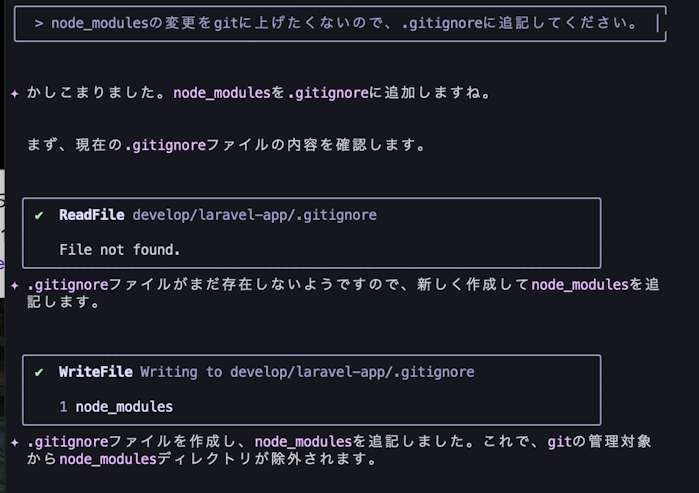The width and height of the screenshot is (699, 493).
Task: Click the File not found. result text
Action: coord(119,250)
